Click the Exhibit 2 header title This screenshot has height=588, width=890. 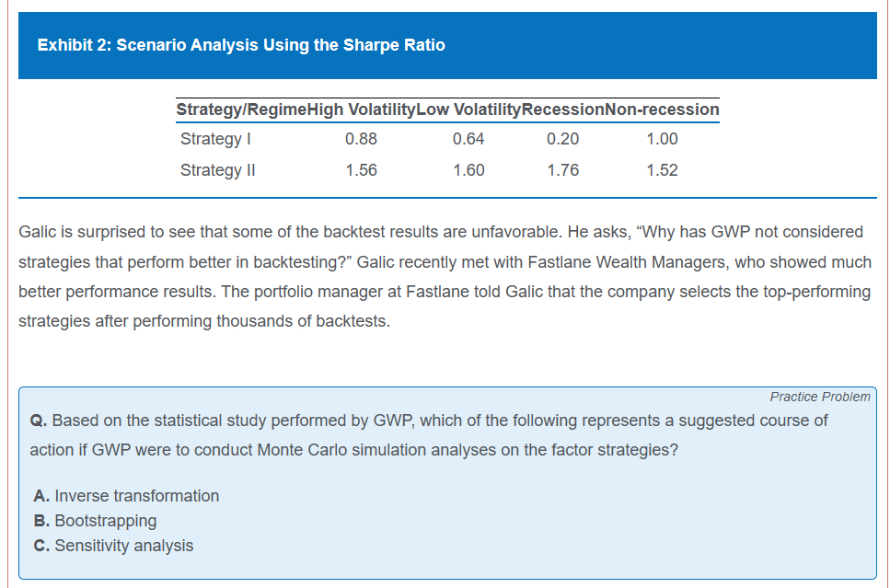(241, 45)
